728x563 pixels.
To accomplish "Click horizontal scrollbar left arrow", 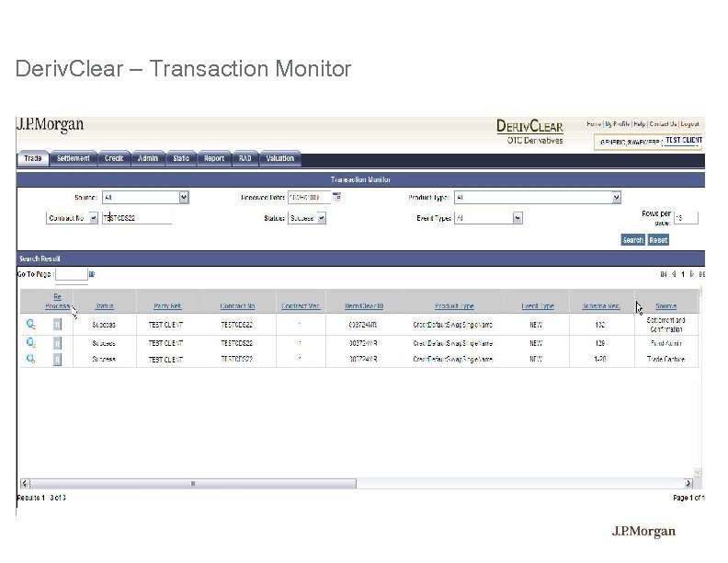I will coord(25,483).
